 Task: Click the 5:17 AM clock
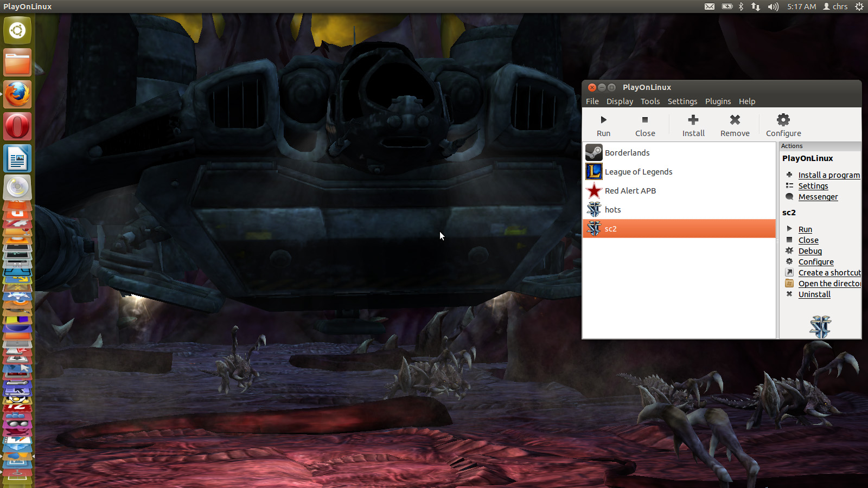point(801,7)
